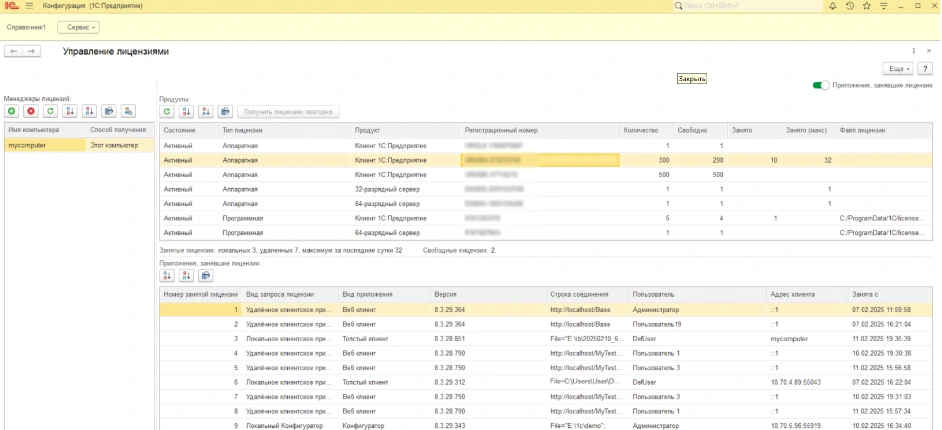The height and width of the screenshot is (430, 942).
Task: Refresh the Продукты list
Action: [x=168, y=112]
